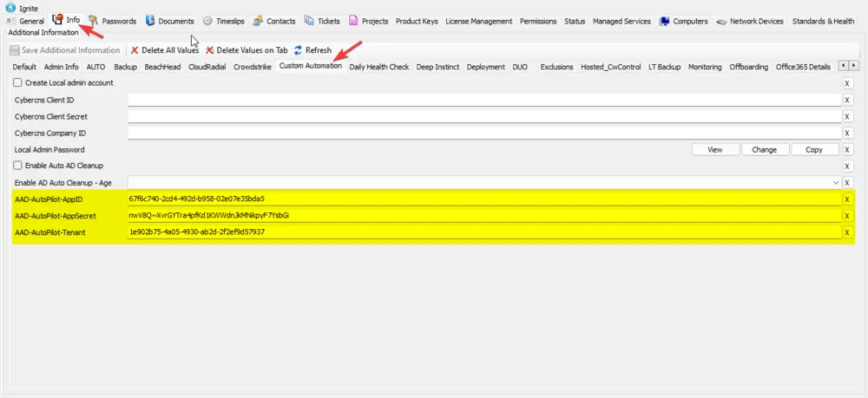Image resolution: width=868 pixels, height=398 pixels.
Task: Open the Exclusions sub-tab
Action: (x=557, y=67)
